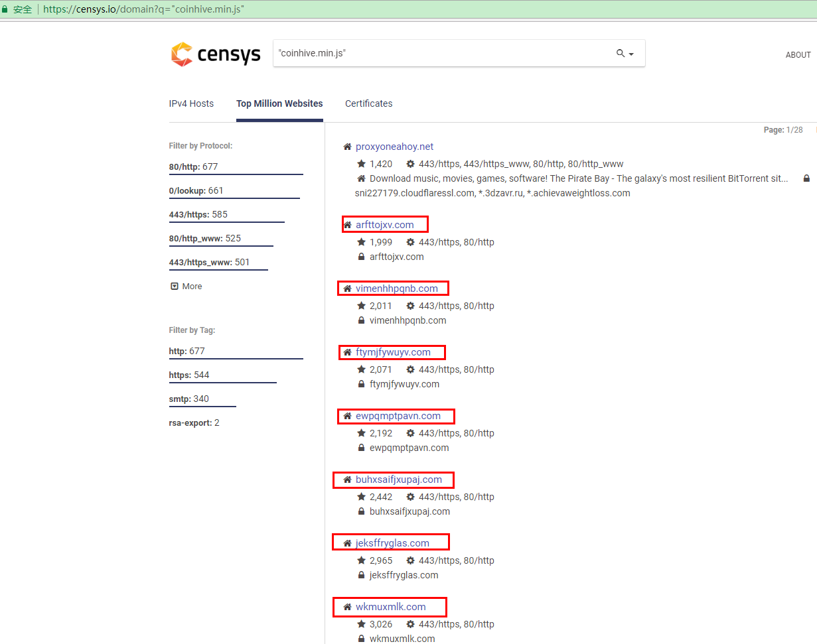The height and width of the screenshot is (644, 817).
Task: Filter by 443/https protocol
Action: click(198, 214)
